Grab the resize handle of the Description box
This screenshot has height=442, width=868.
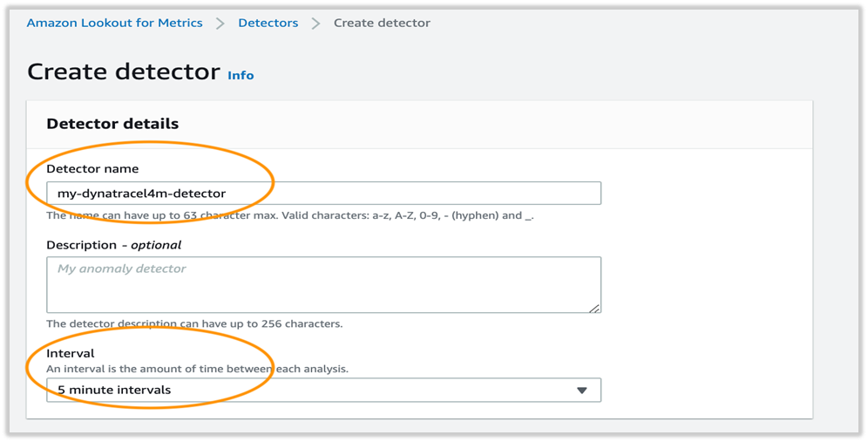[x=594, y=308]
